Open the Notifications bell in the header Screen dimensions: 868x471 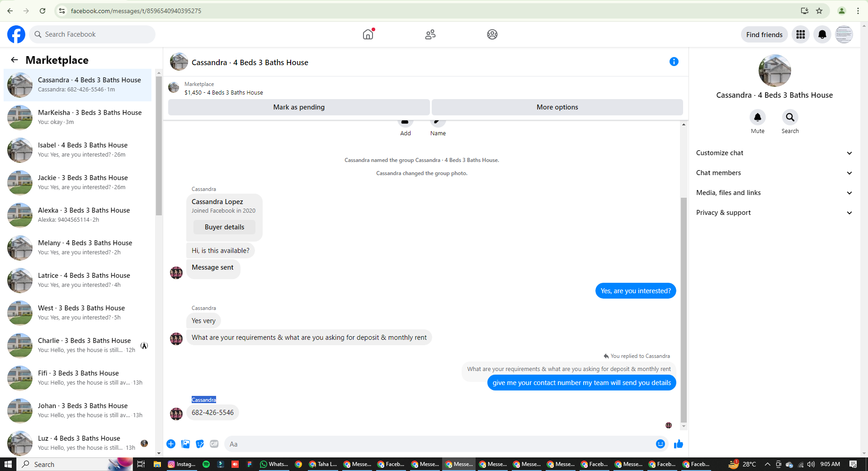(x=822, y=34)
